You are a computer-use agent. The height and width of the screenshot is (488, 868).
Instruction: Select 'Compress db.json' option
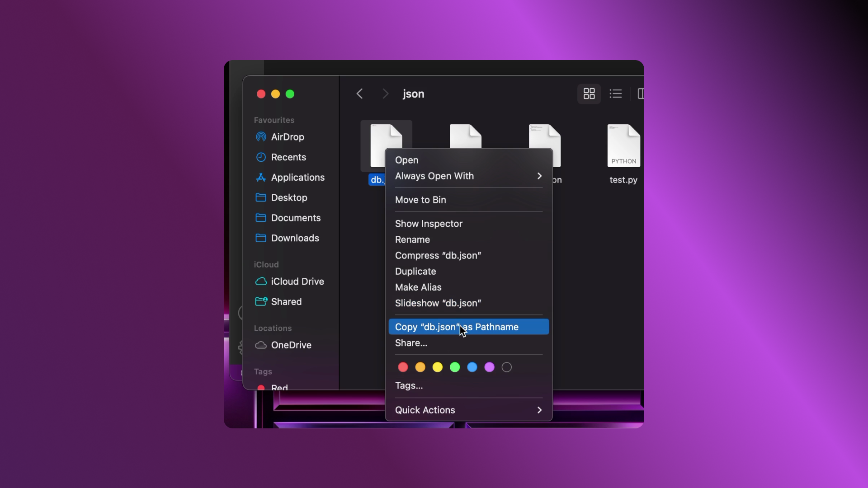[x=438, y=255]
